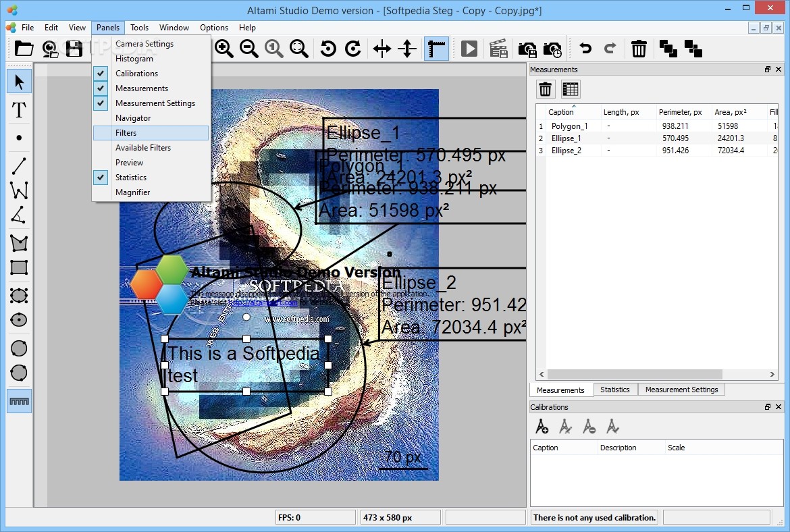Click the zoom out magnifier icon
The height and width of the screenshot is (532, 790).
249,49
